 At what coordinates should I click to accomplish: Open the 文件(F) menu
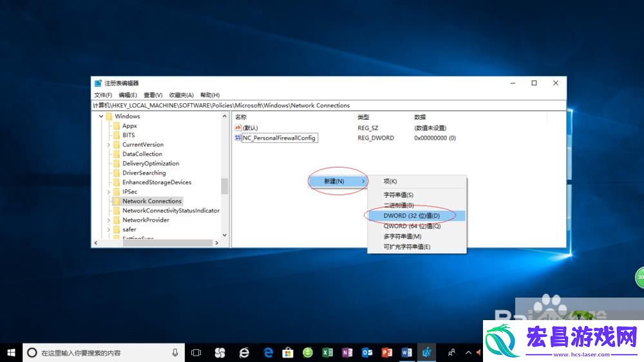pos(102,95)
